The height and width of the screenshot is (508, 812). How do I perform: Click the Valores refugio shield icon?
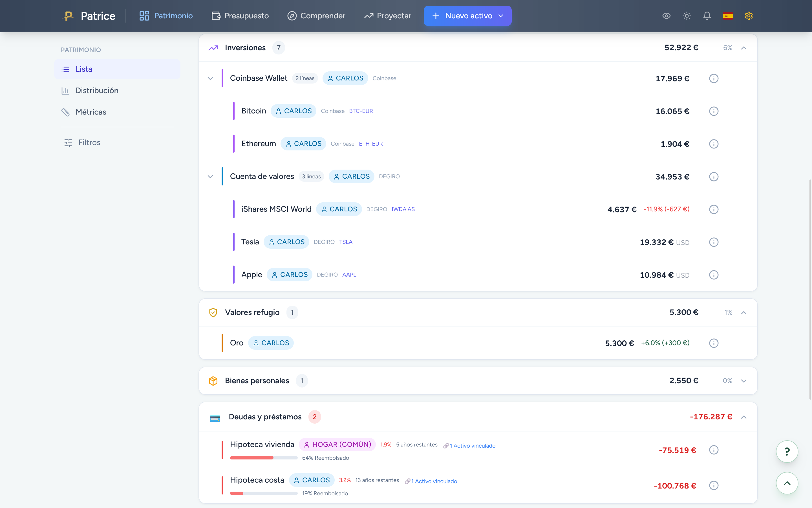pos(213,312)
